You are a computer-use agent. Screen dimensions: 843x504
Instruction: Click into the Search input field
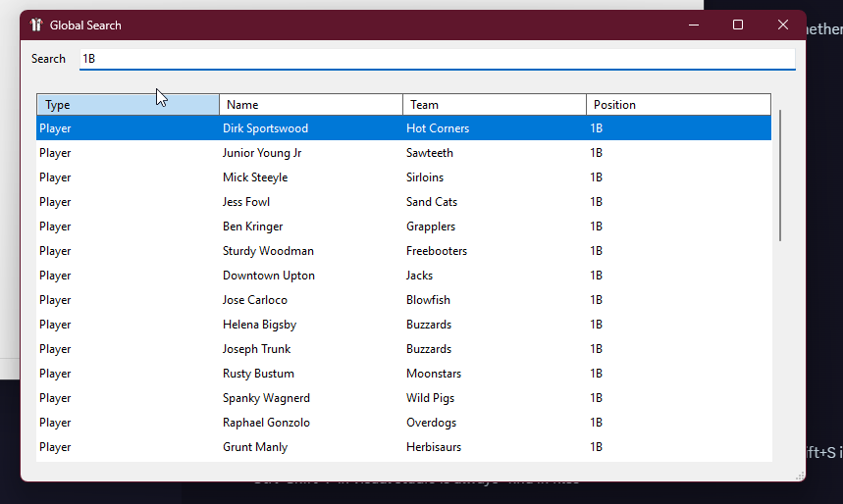tap(437, 59)
